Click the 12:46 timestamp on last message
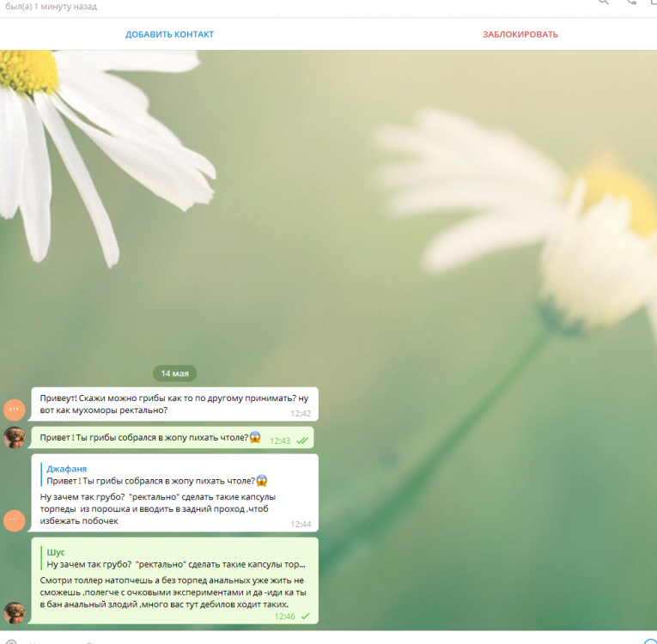 (x=285, y=617)
